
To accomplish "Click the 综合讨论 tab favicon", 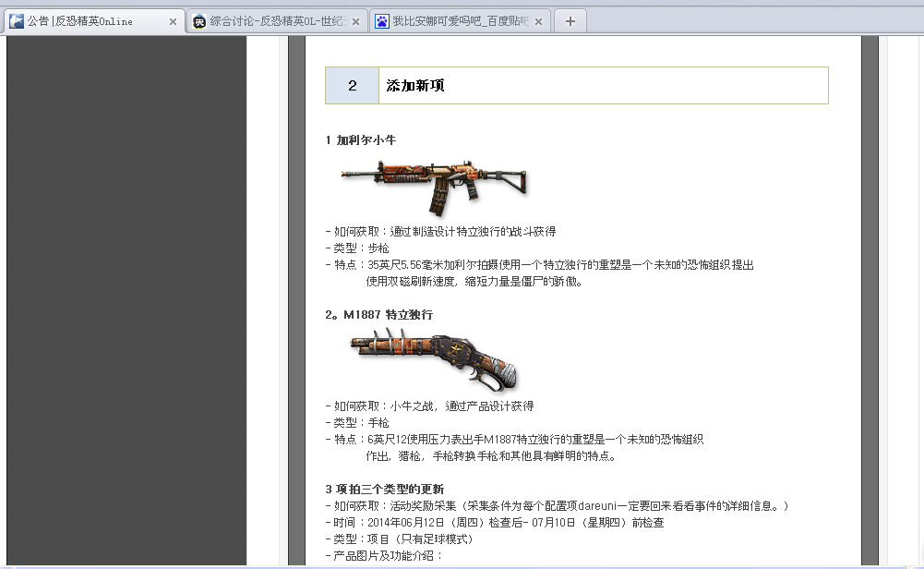I will pos(199,22).
